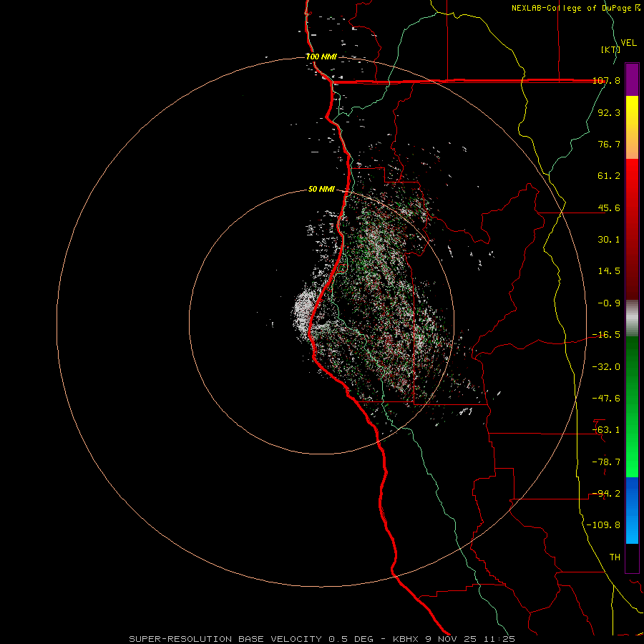Click the 14.5 value on velocity scale
This screenshot has width=644, height=644.
609,271
